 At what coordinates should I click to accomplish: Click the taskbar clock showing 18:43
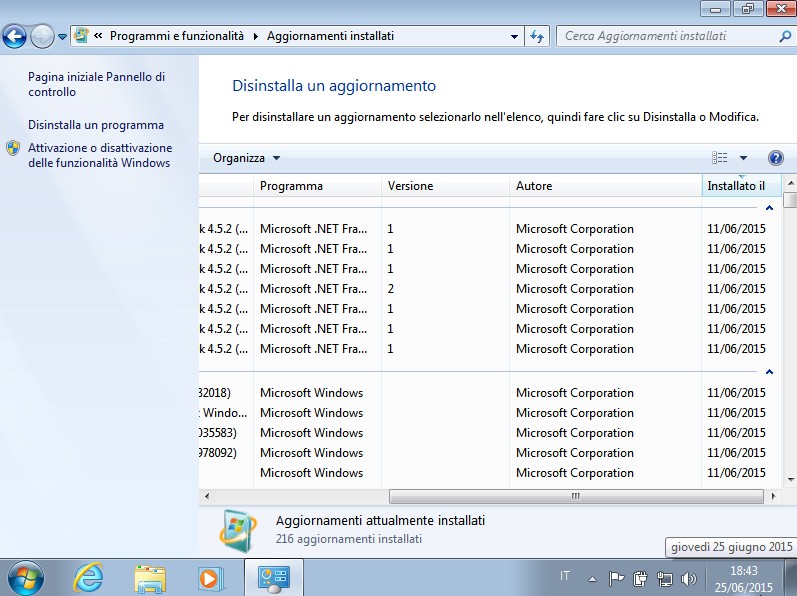[744, 579]
